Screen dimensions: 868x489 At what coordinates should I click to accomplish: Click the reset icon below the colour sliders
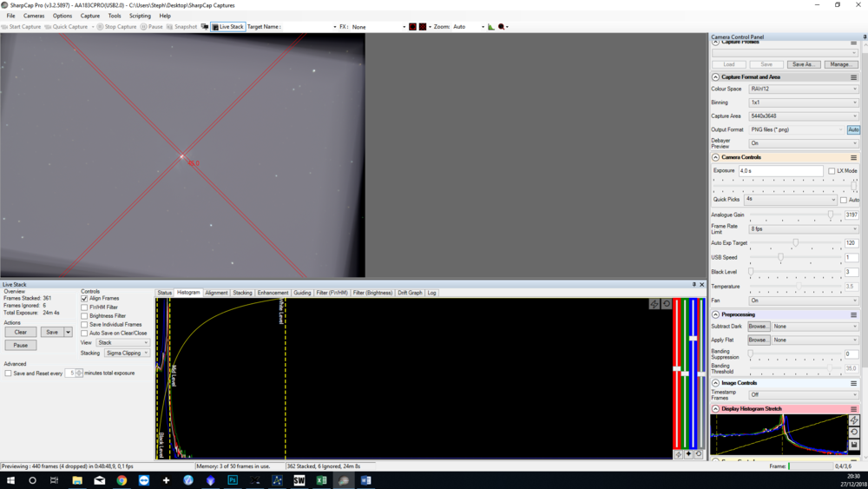(699, 454)
